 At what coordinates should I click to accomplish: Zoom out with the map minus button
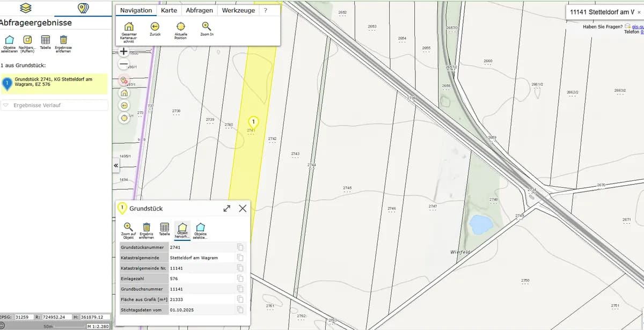123,64
